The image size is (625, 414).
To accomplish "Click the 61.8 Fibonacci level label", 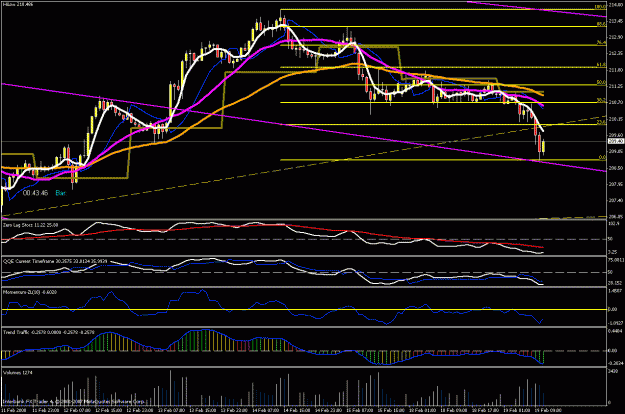I will [601, 65].
